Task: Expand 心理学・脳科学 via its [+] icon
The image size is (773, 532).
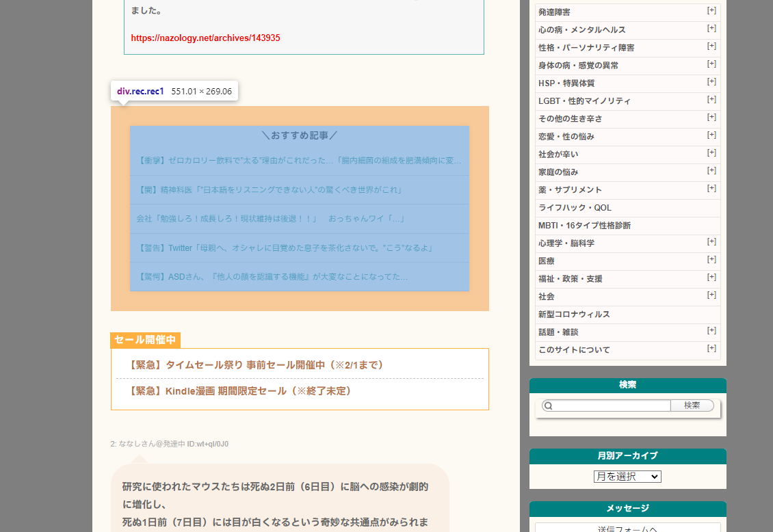Action: coord(711,241)
